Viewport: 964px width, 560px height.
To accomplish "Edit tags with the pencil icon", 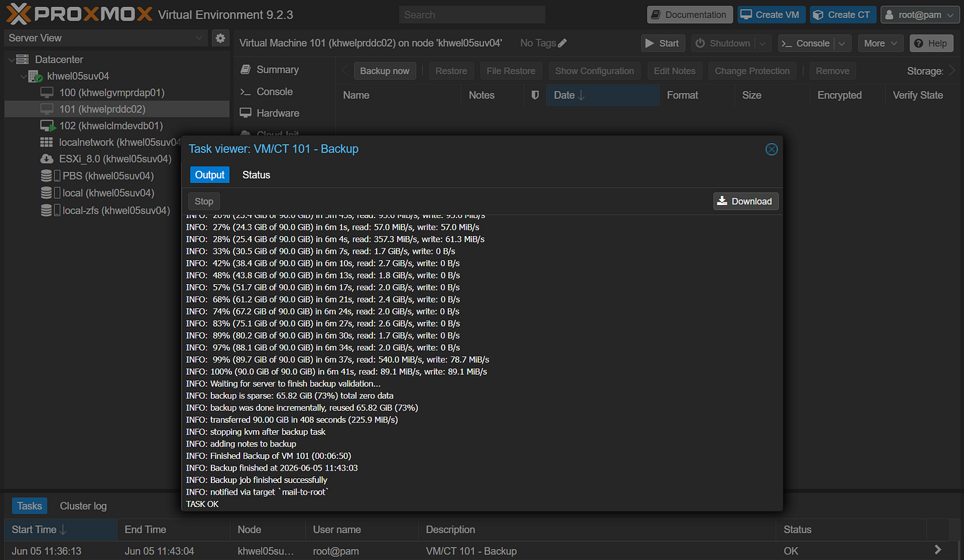I will (x=563, y=43).
